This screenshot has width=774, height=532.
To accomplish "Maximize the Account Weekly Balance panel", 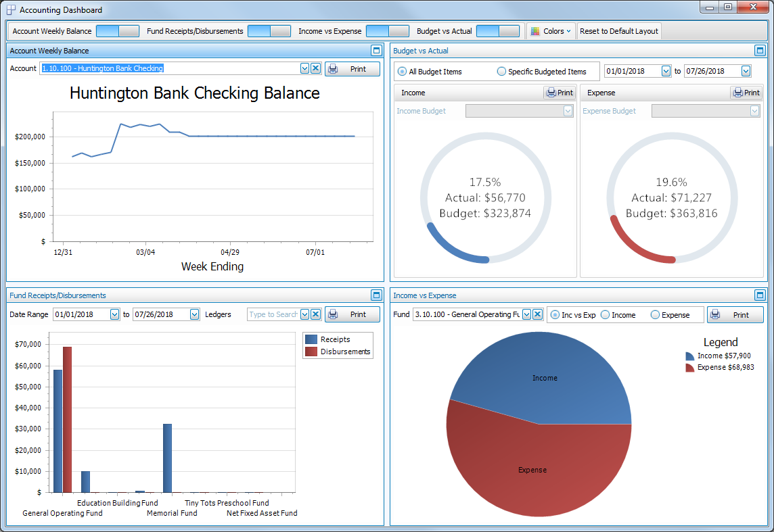I will tap(376, 51).
